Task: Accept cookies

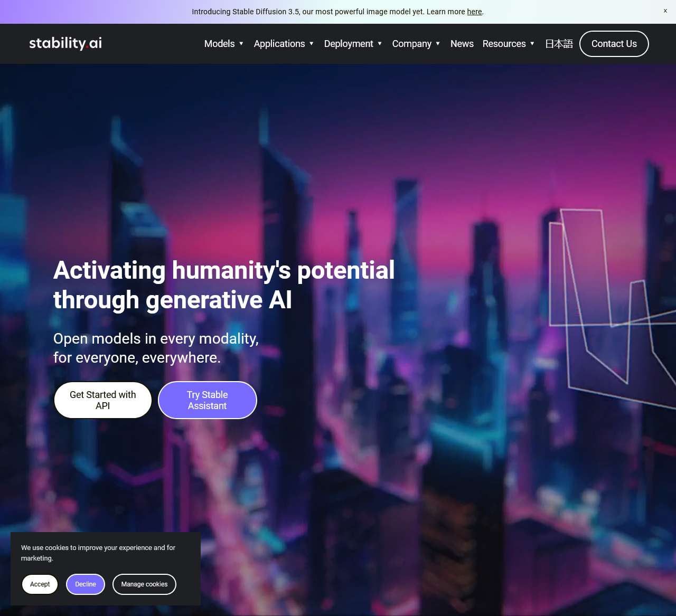Action: pyautogui.click(x=40, y=584)
